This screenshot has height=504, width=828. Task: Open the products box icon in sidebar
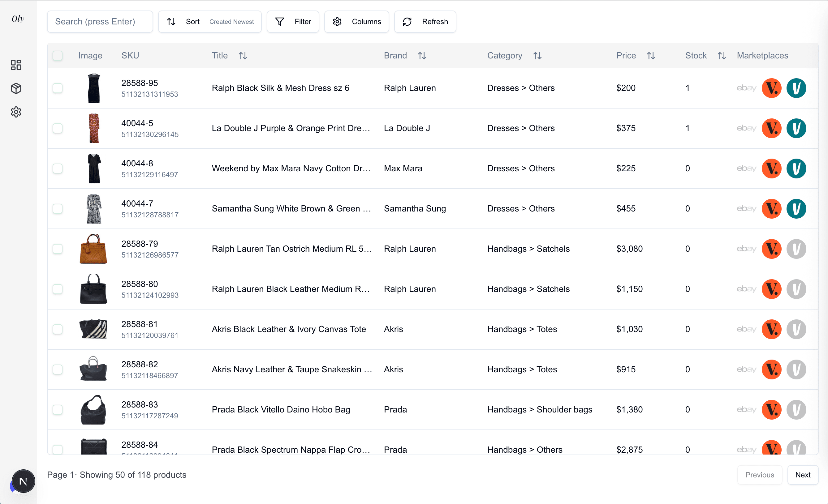pyautogui.click(x=16, y=88)
